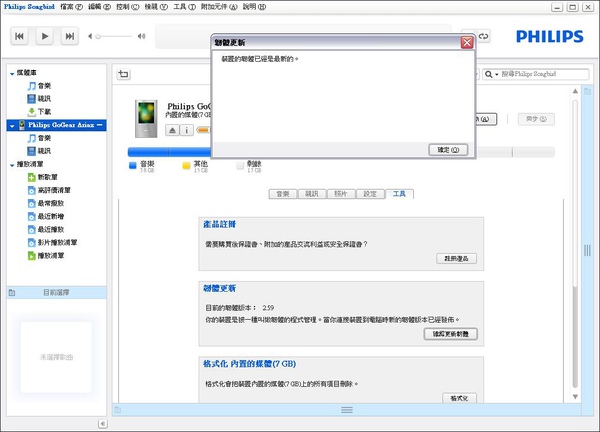
Task: Open the 影片播放清單 playlist
Action: [52, 242]
